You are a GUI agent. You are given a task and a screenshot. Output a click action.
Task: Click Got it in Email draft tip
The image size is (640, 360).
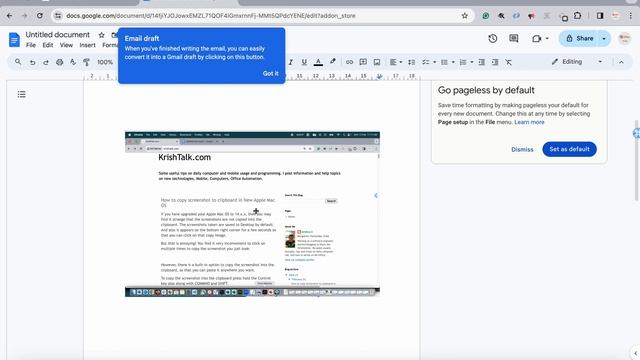270,73
